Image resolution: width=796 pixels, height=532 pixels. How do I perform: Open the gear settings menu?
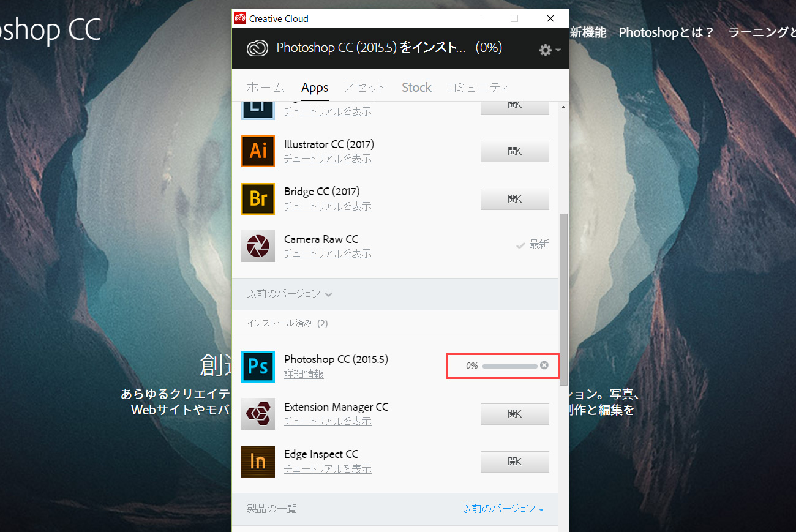pos(549,50)
